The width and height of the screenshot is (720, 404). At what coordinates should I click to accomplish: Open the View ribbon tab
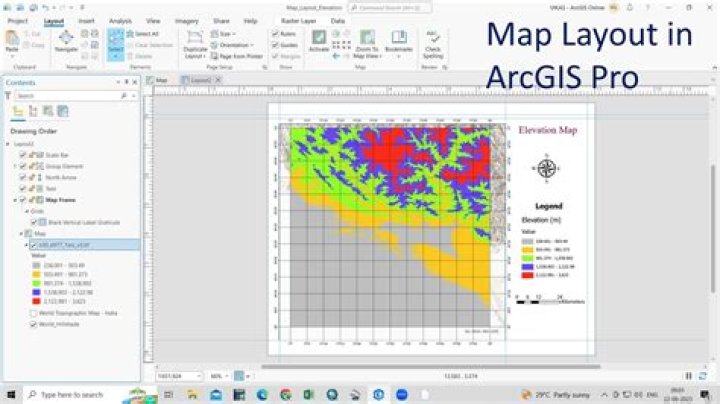point(153,21)
